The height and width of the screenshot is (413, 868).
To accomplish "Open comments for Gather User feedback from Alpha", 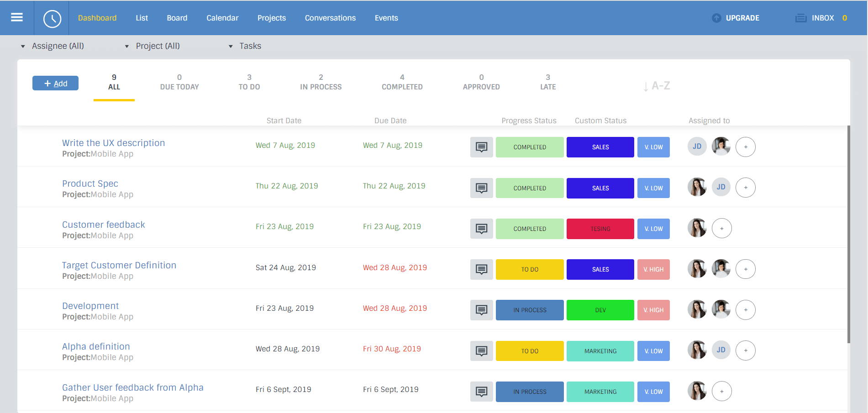I will pos(482,392).
